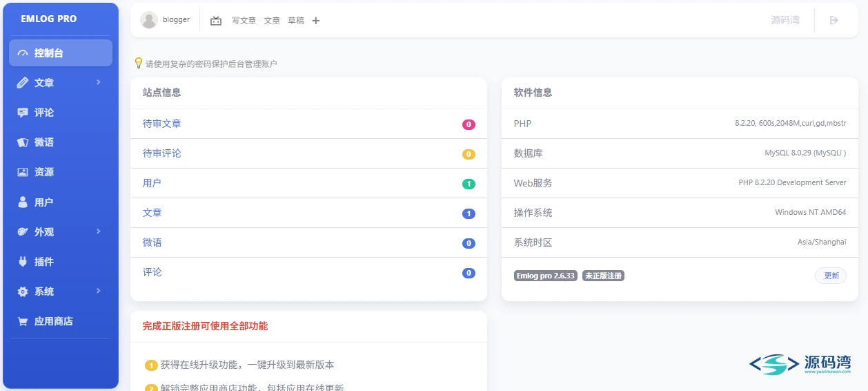Screen dimensions: 868x391
Task: Open 用户 link in site info
Action: coord(152,183)
